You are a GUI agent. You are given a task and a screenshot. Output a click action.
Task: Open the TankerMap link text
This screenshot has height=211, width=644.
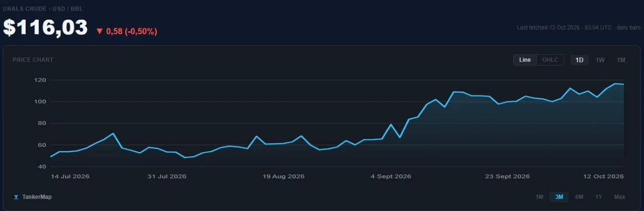tap(37, 197)
